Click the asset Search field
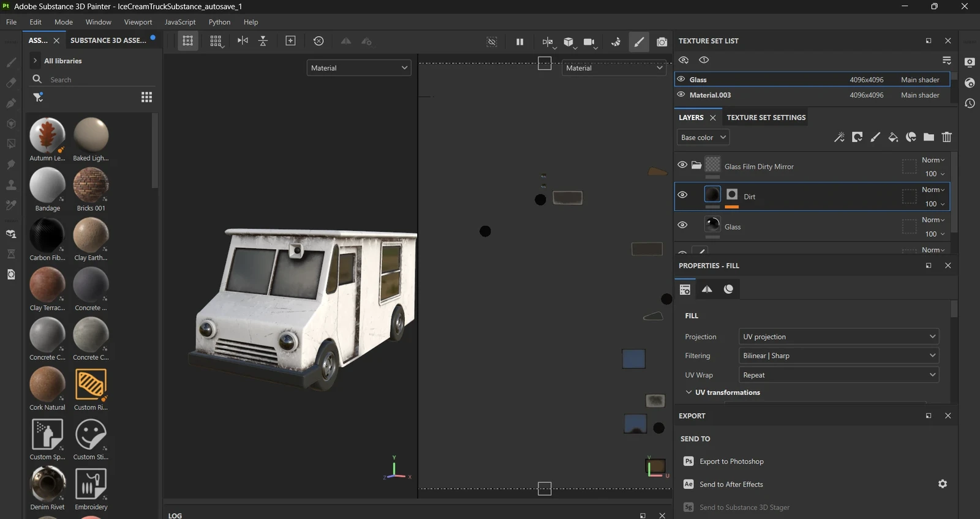 tap(92, 80)
